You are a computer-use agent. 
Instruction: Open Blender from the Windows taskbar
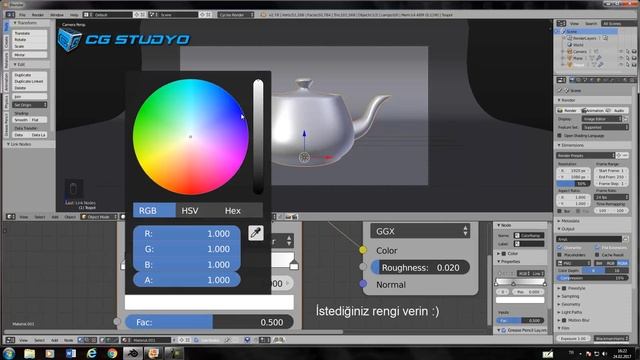point(133,353)
